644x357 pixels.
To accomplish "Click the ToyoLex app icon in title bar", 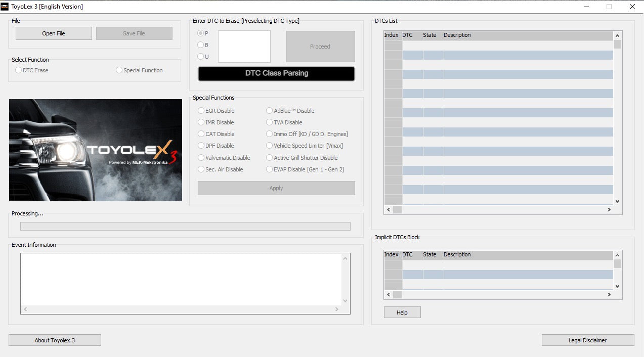I will click(5, 7).
